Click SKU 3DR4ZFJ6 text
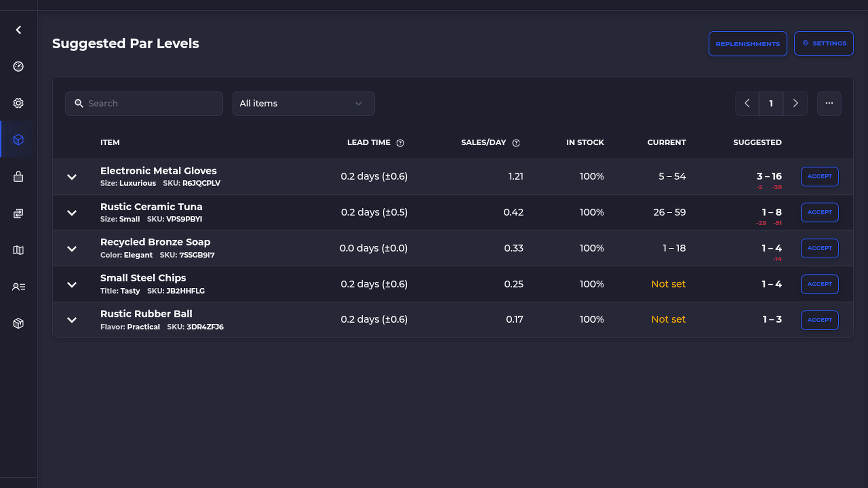This screenshot has height=488, width=868. click(x=195, y=327)
